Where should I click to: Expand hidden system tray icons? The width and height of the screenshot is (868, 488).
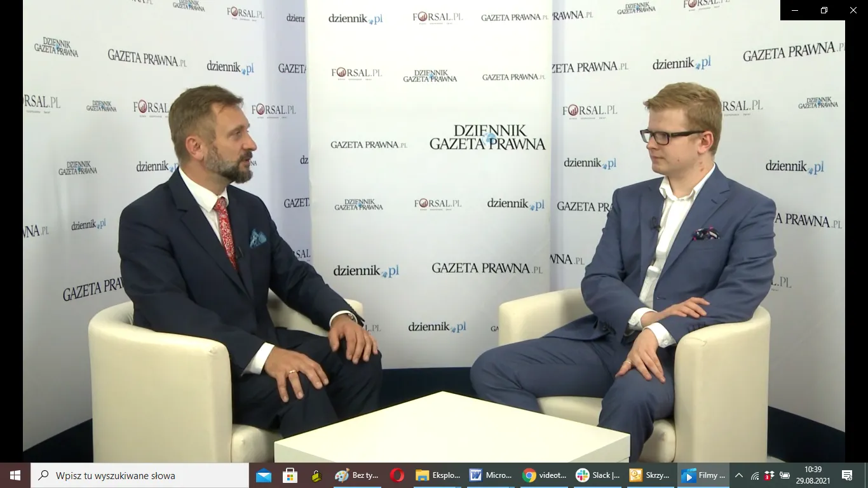[739, 475]
